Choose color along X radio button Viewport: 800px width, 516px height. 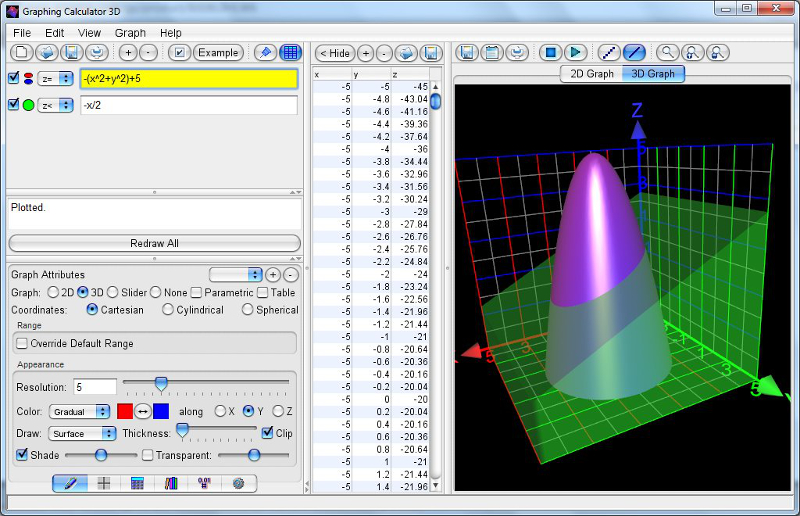tap(220, 411)
